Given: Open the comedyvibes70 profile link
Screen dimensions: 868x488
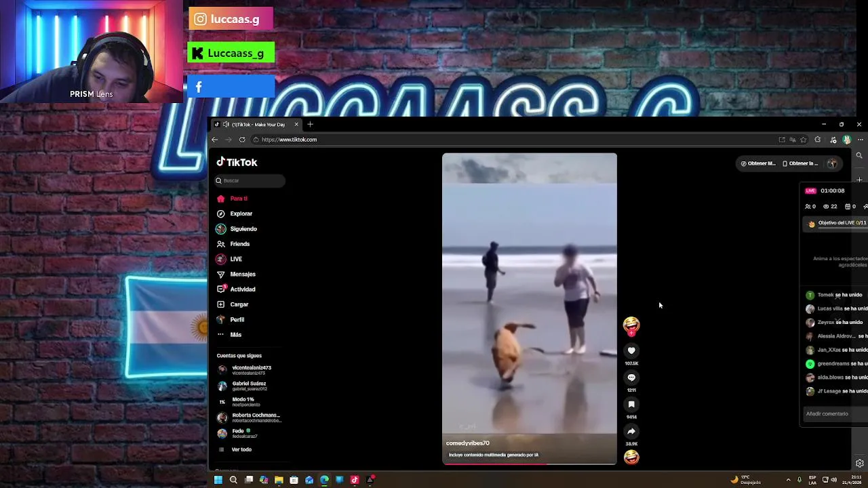Looking at the screenshot, I should pyautogui.click(x=468, y=443).
